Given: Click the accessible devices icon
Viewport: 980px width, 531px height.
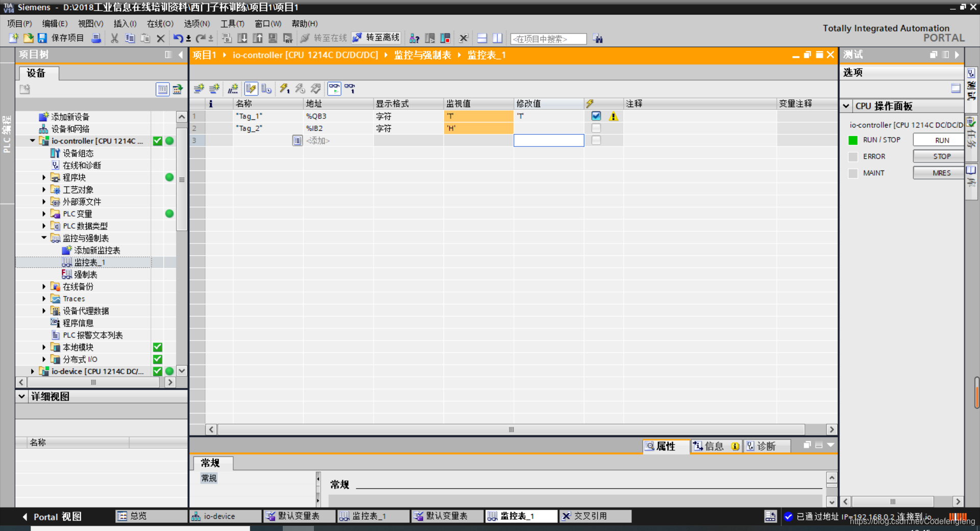Looking at the screenshot, I should (x=414, y=38).
